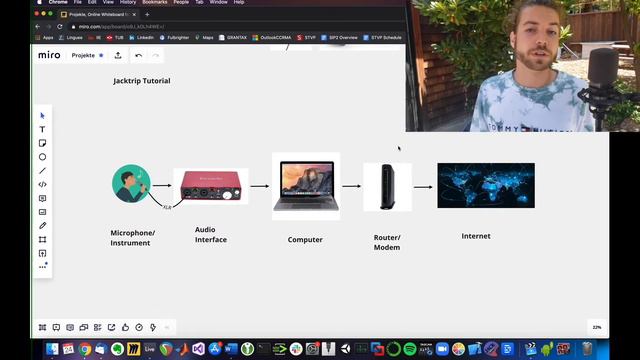Open the chat icon in bottom toolbar
Image resolution: width=640 pixels, height=360 pixels.
click(x=84, y=327)
